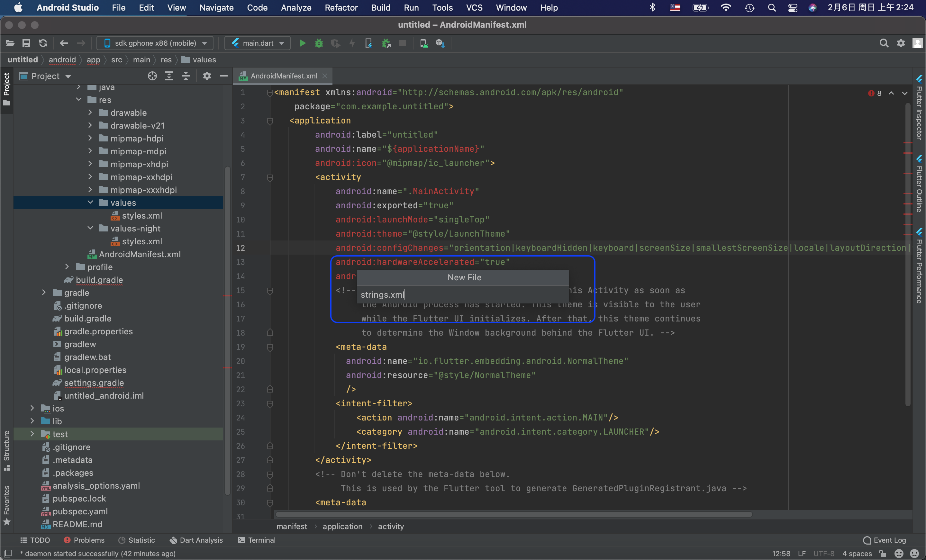This screenshot has height=560, width=926.
Task: Go to next highlighted error arrow
Action: [x=904, y=93]
